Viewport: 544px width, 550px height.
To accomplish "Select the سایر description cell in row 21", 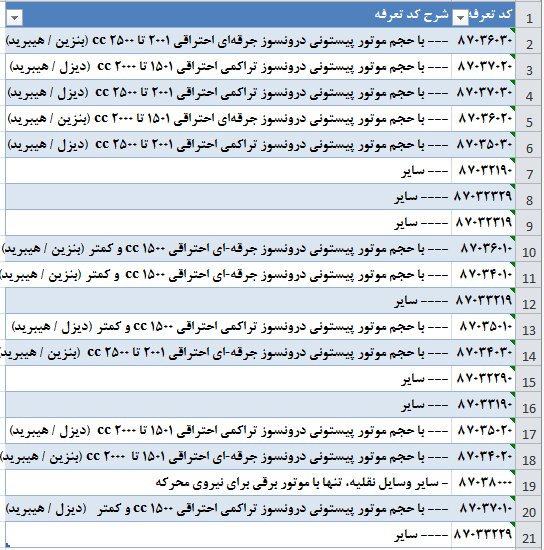I will tap(228, 534).
